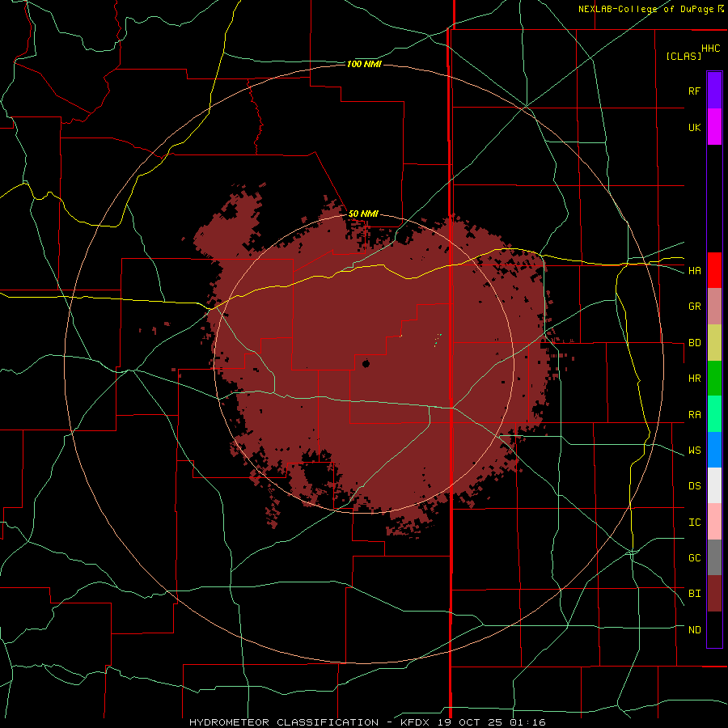
Task: Click the DS white legend swatch
Action: [714, 485]
